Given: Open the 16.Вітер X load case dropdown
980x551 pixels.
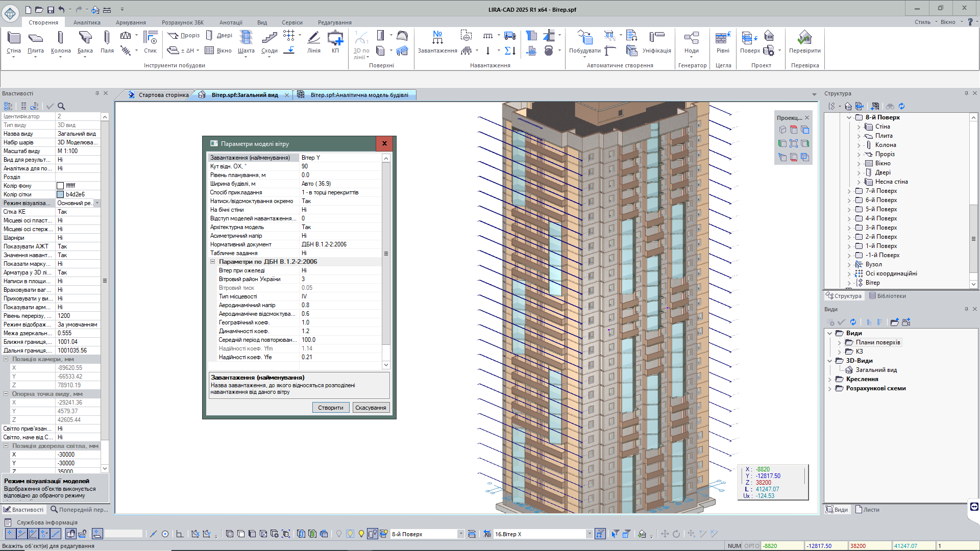Looking at the screenshot, I should [589, 534].
